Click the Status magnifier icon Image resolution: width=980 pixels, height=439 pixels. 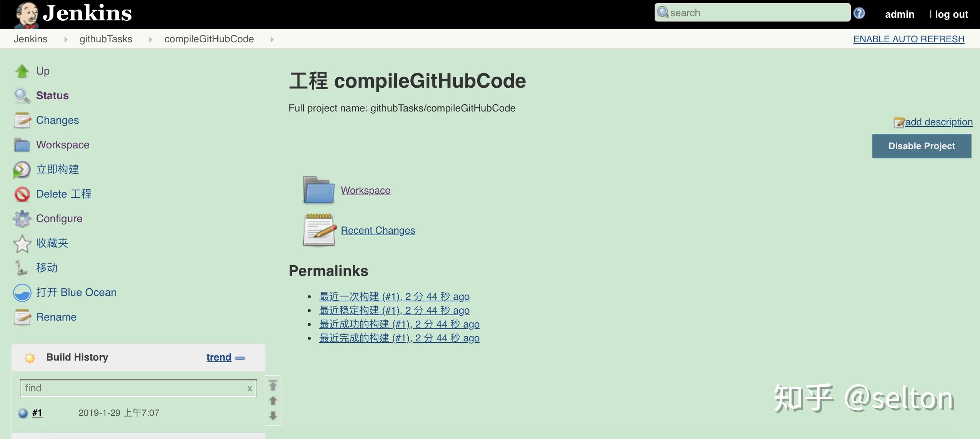(x=22, y=95)
